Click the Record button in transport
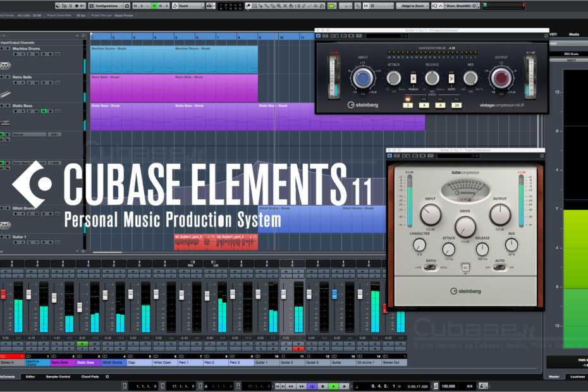588x392 pixels. pos(344,386)
